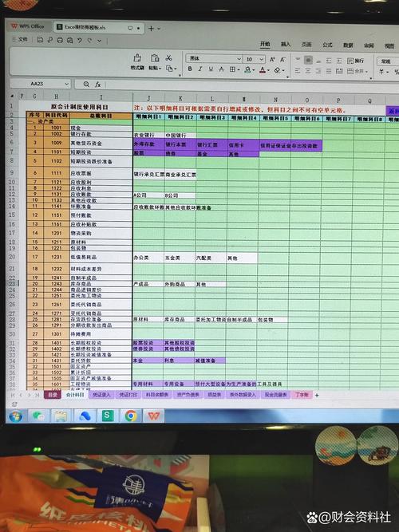Toggle Bold formatting

(190, 69)
